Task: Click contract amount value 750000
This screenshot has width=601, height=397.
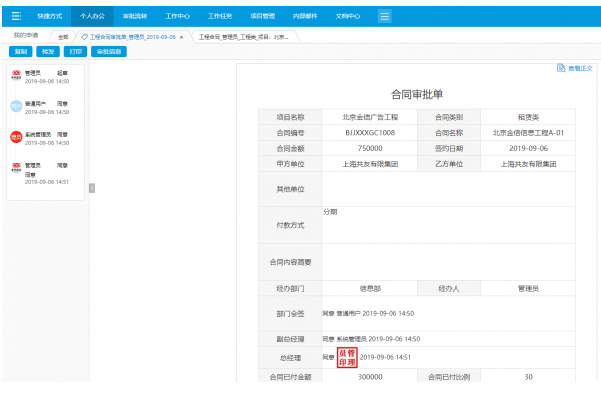Action: [370, 148]
